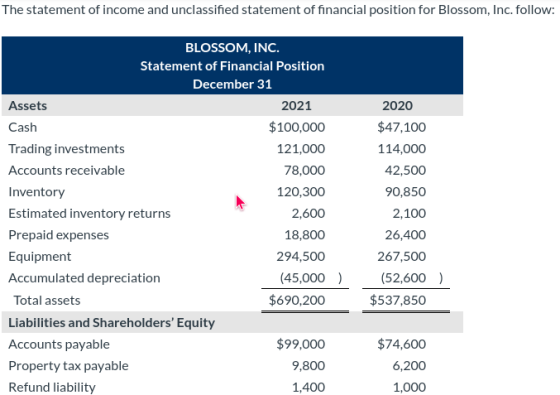The image size is (560, 395).
Task: Click the Estimated inventory returns label
Action: [x=89, y=214]
